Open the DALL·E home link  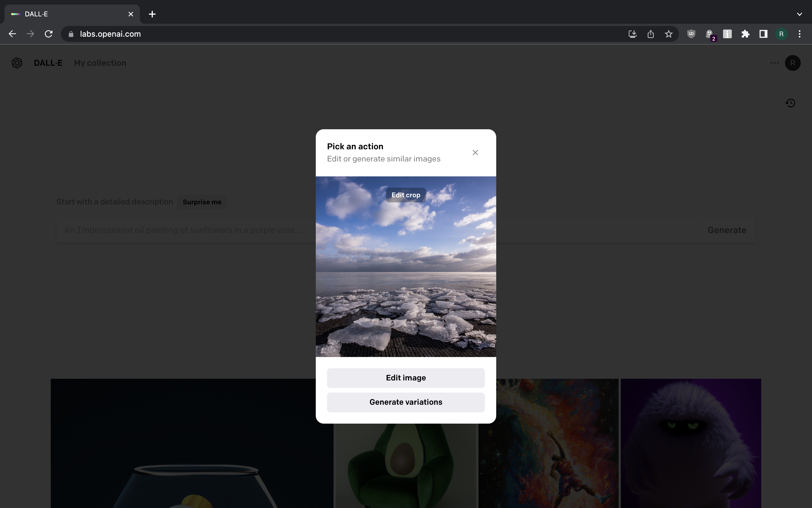(48, 63)
